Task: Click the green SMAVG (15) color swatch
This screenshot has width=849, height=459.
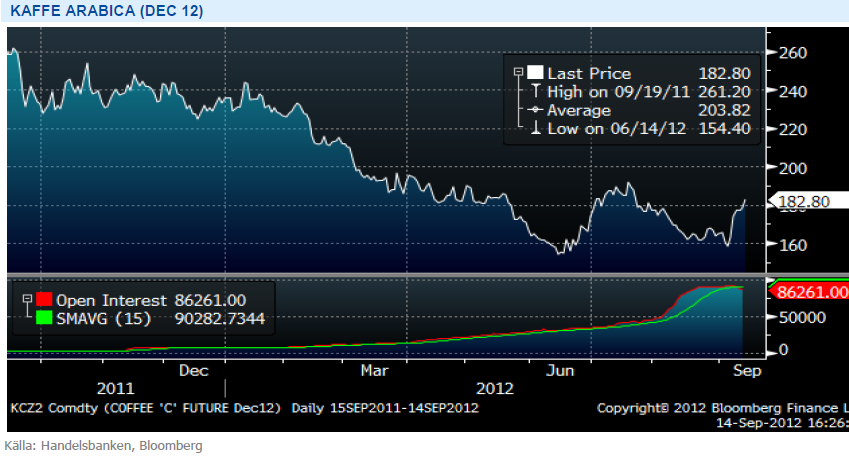Action: point(43,318)
